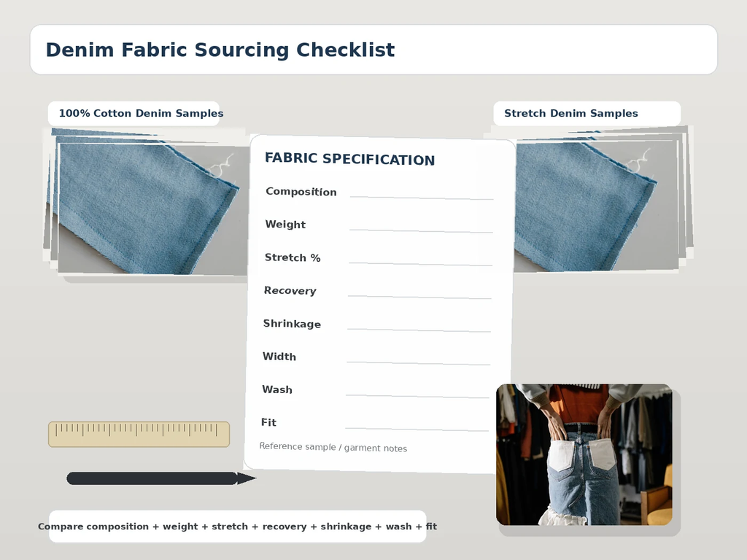The image size is (747, 560).
Task: Select the Shrinkage field label
Action: (292, 324)
